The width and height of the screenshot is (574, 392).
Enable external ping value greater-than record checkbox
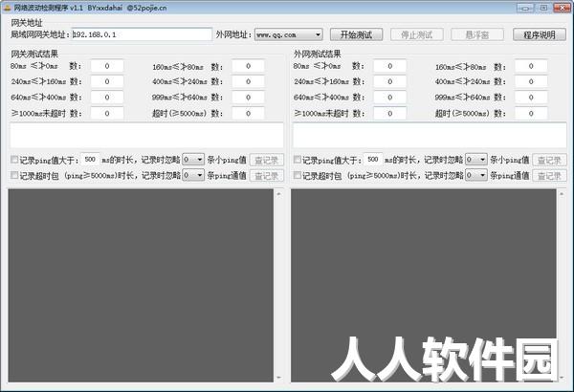[x=298, y=160]
